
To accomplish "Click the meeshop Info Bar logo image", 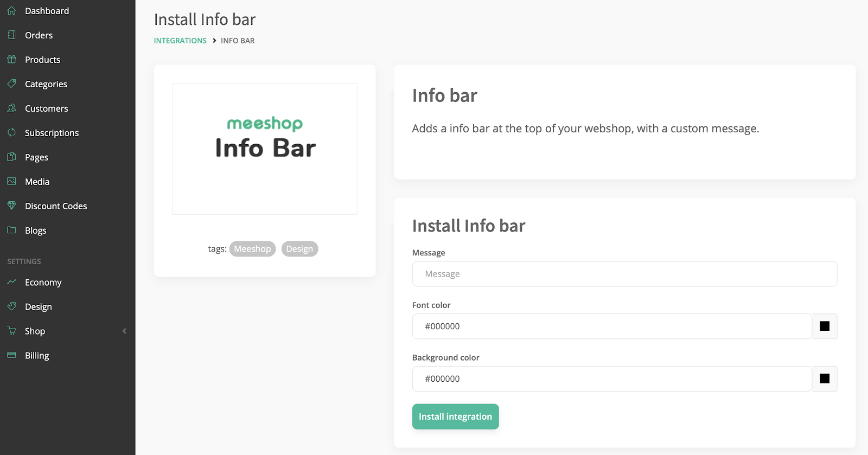I will click(x=265, y=149).
